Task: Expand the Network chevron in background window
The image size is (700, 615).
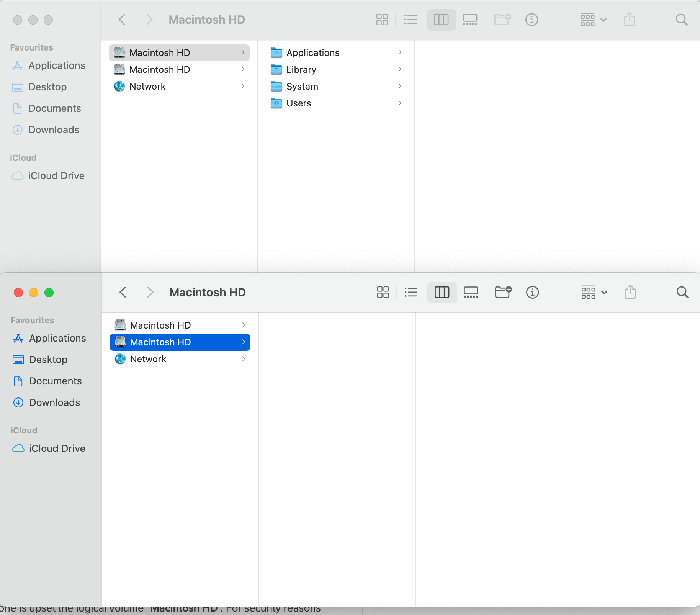Action: point(243,86)
